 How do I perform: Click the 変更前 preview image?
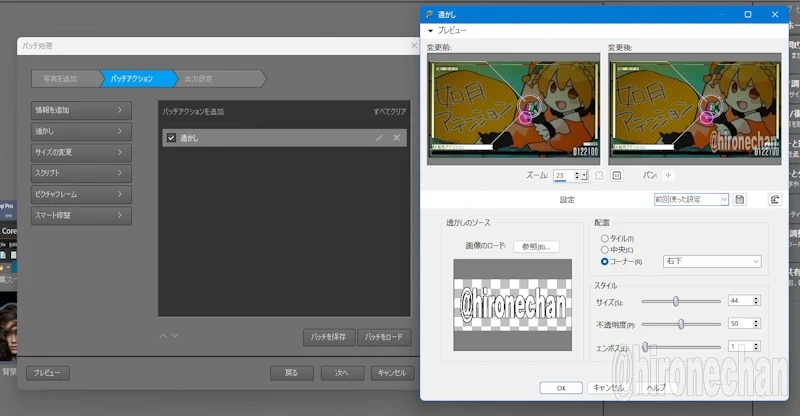click(x=513, y=109)
